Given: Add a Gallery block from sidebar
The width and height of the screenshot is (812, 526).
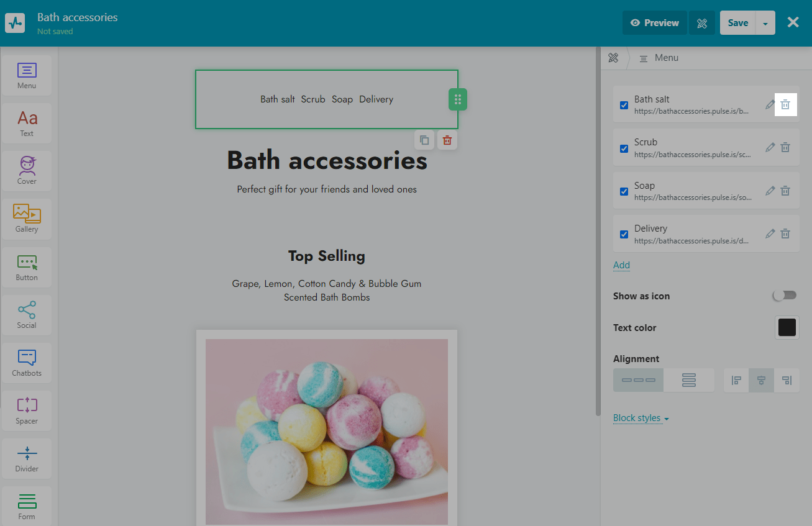Looking at the screenshot, I should pyautogui.click(x=27, y=218).
